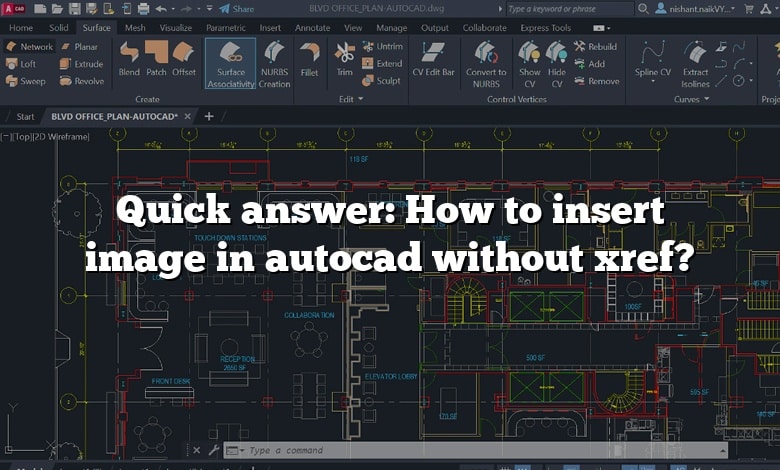Select the Network surface tool

[29, 47]
